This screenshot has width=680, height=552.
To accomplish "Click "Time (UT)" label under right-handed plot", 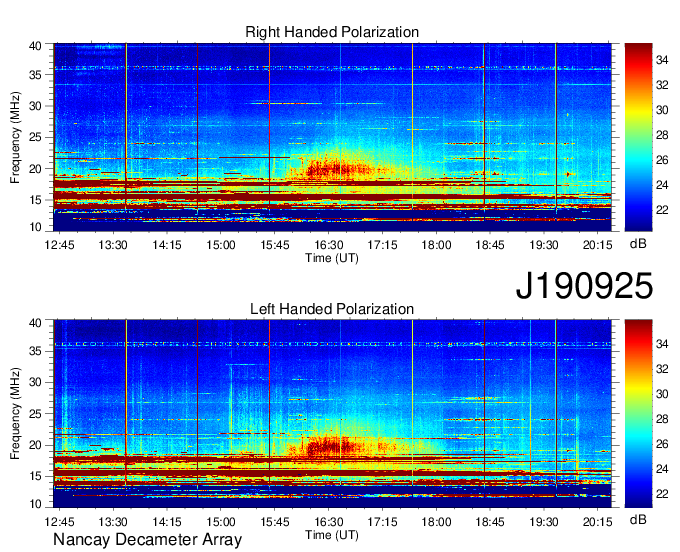I will (332, 258).
